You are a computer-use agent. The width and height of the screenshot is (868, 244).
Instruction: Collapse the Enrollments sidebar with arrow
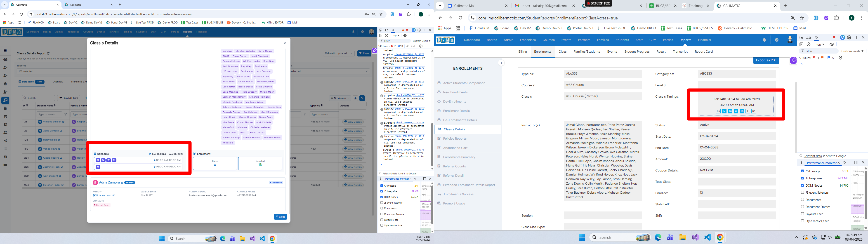coord(501,63)
